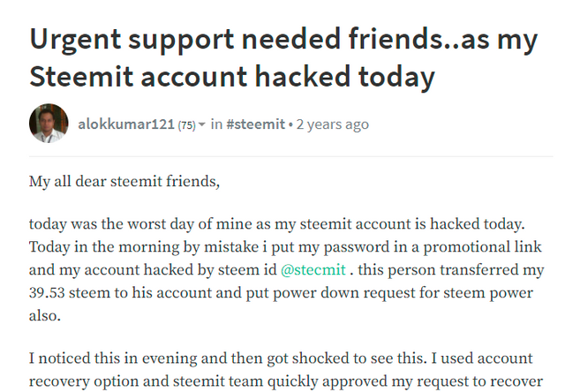Open the #steemit tag link

click(255, 124)
